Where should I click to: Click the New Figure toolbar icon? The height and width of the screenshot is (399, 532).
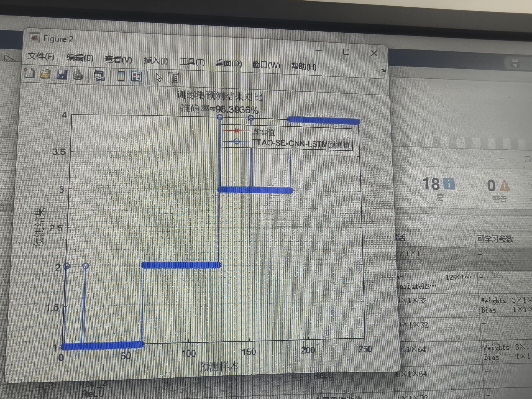tap(29, 73)
